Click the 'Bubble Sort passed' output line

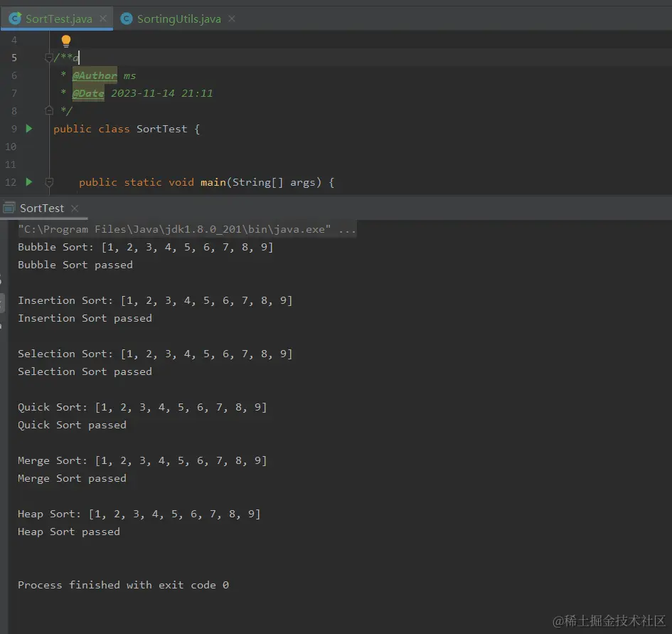tap(75, 265)
